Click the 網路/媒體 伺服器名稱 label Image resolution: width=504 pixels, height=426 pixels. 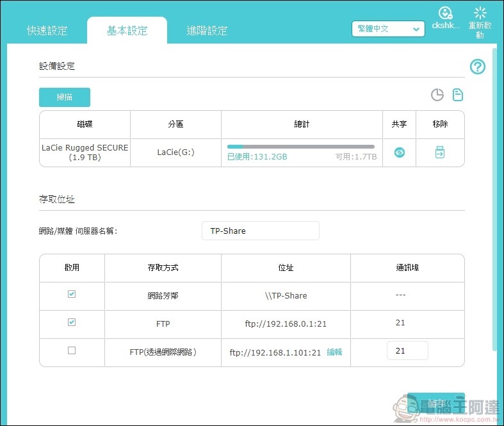click(x=78, y=231)
